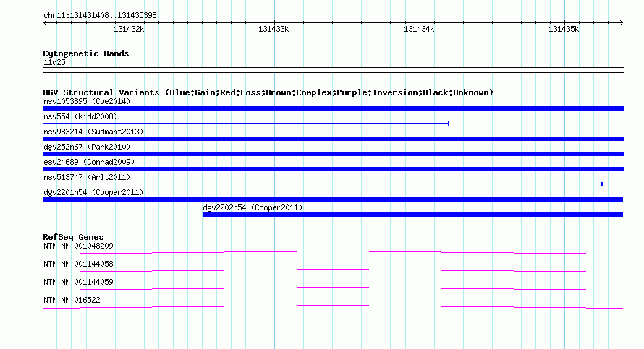This screenshot has width=644, height=349.
Task: Open the nsv983214 (Sudmant2013) variant label
Action: point(93,132)
